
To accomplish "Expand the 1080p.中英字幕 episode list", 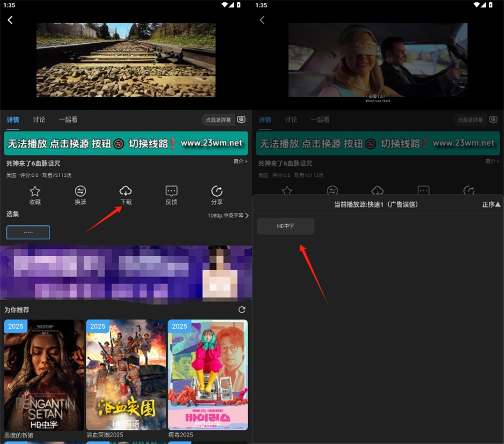I will click(228, 216).
